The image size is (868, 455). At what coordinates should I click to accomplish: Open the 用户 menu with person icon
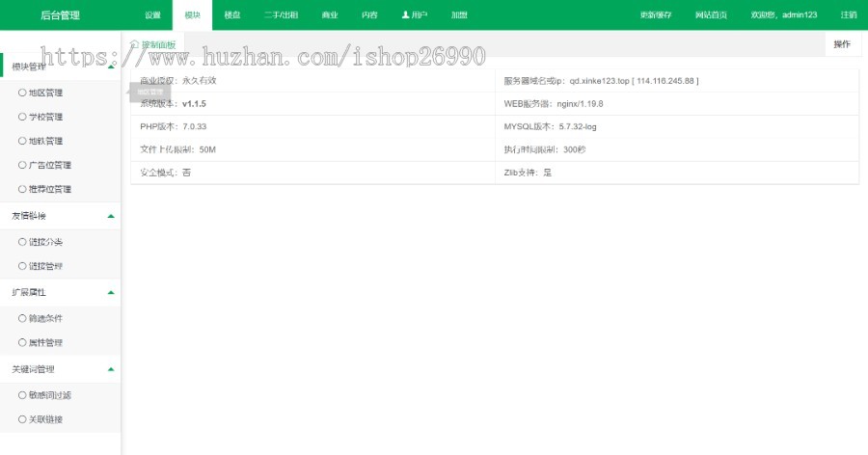[x=415, y=15]
